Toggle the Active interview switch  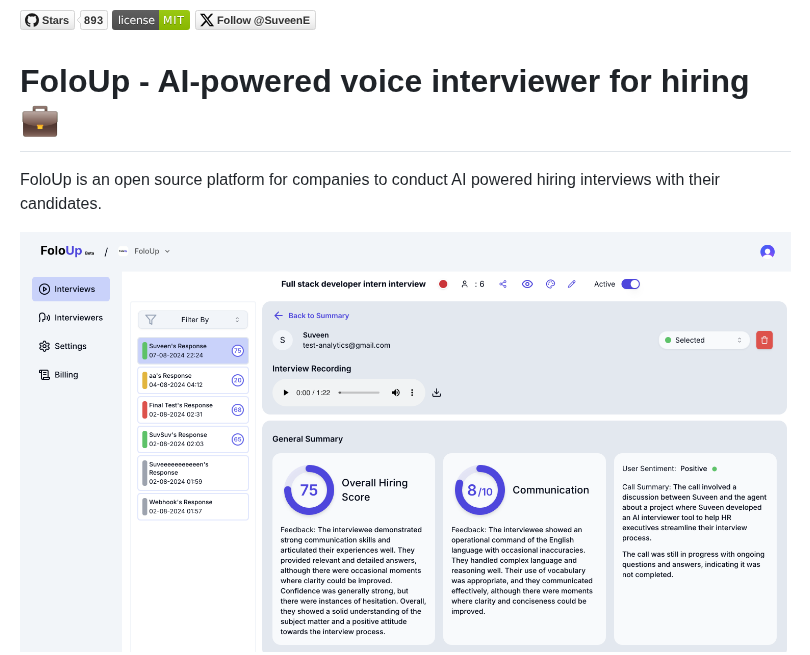631,284
